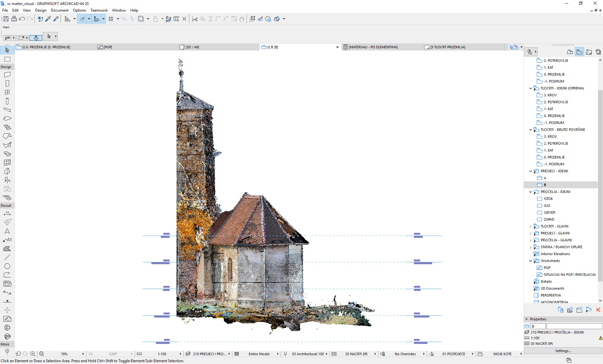Select the Stair tool in the toolbox
The height and width of the screenshot is (364, 603).
click(7, 127)
